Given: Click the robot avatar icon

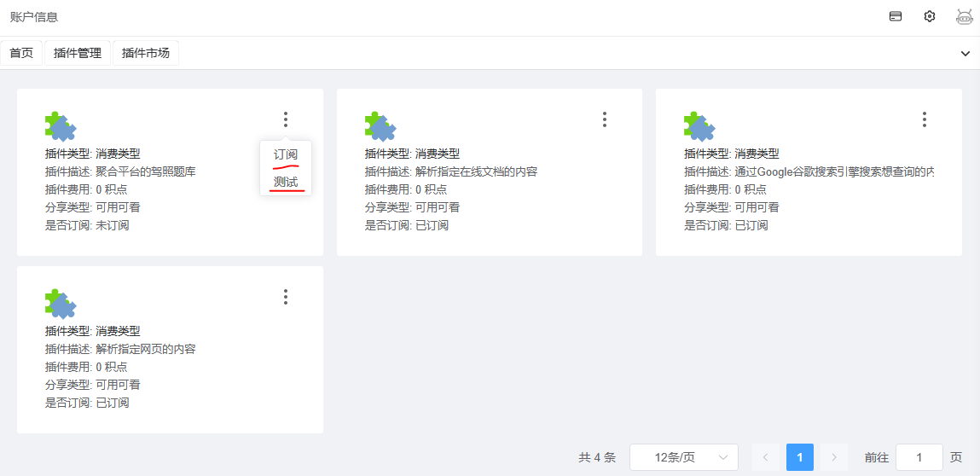Looking at the screenshot, I should [965, 16].
